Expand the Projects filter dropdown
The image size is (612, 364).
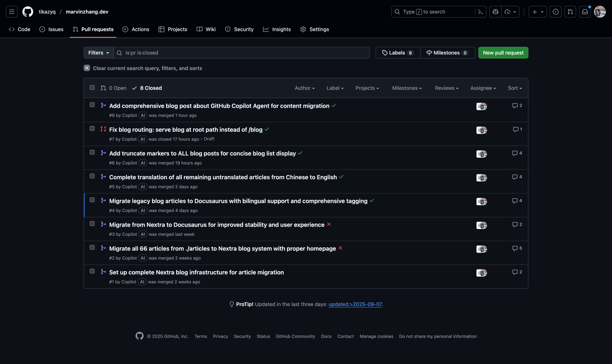[x=367, y=88]
